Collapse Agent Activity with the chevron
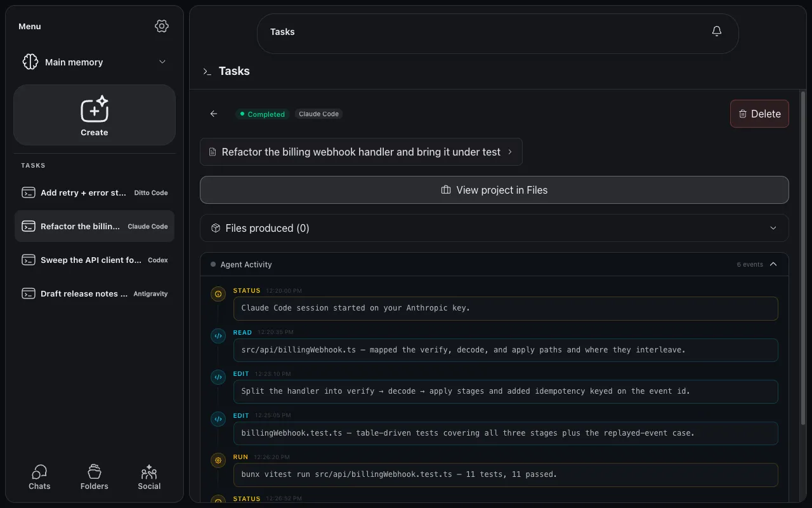 (x=773, y=264)
